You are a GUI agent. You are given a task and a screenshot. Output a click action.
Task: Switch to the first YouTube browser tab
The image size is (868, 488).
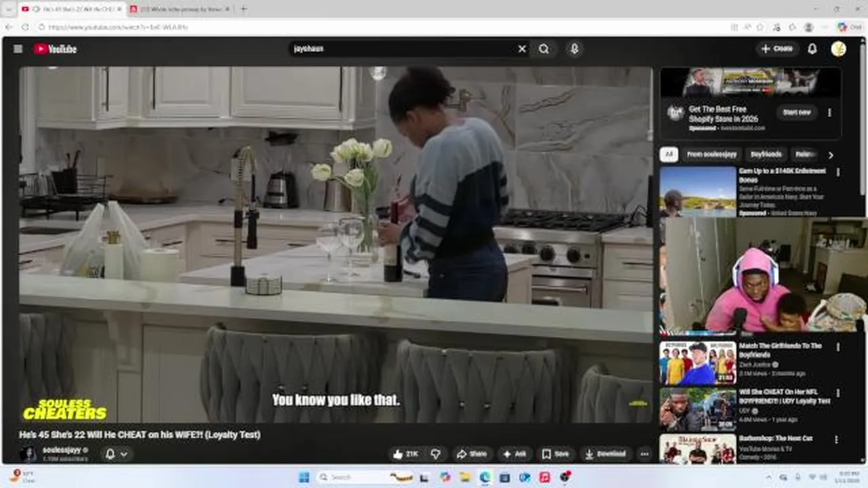(x=71, y=9)
